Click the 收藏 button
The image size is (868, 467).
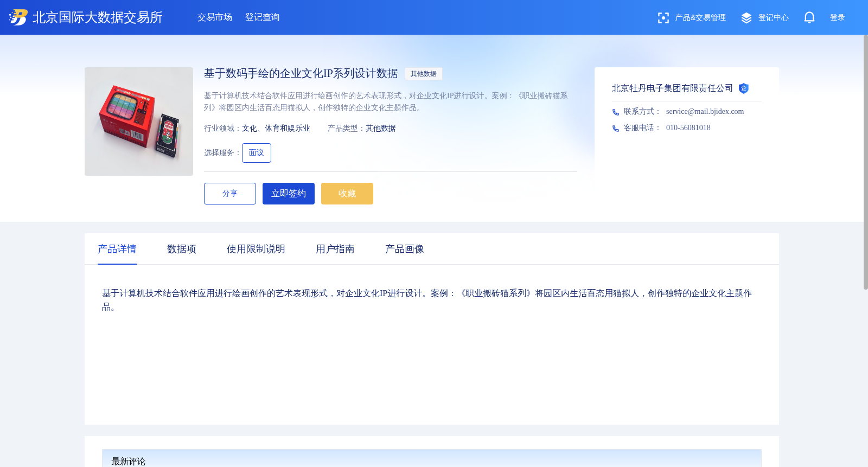347,194
